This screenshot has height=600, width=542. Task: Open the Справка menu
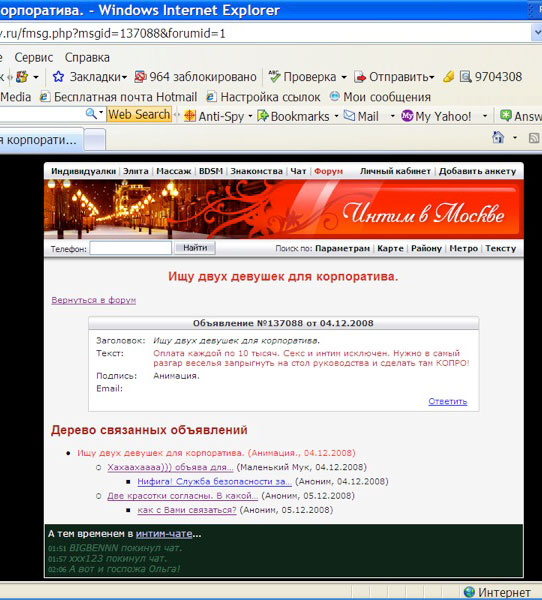[87, 57]
